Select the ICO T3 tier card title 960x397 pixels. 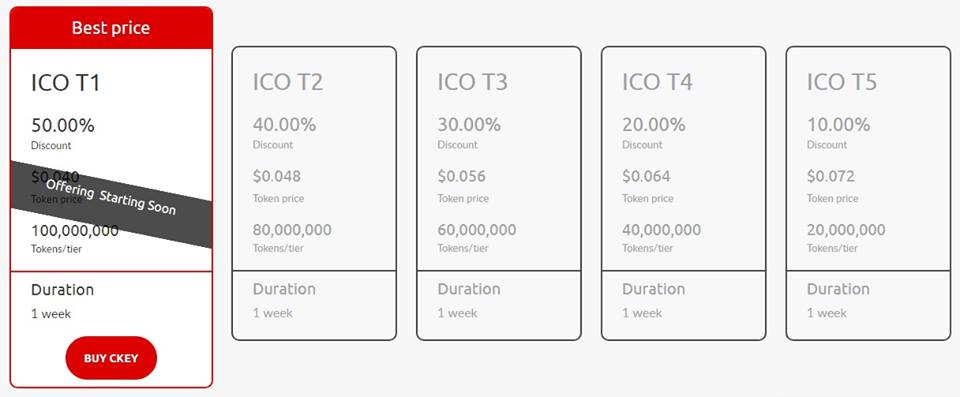[x=472, y=82]
